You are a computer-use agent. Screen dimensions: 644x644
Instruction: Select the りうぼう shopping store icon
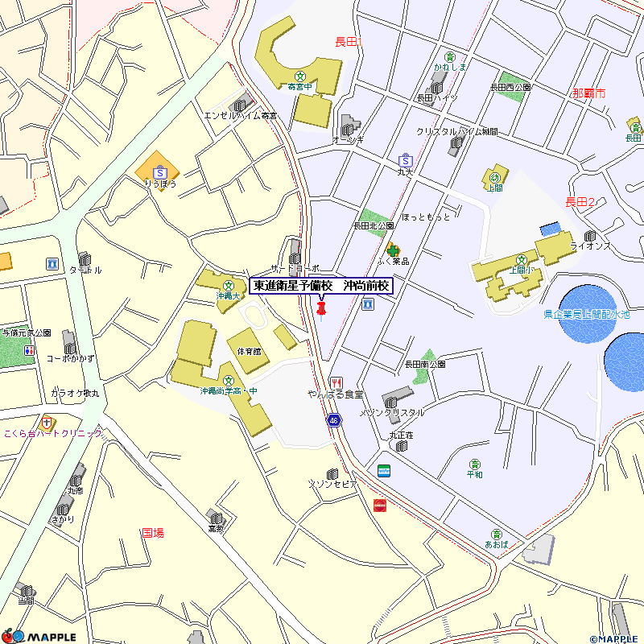click(159, 171)
